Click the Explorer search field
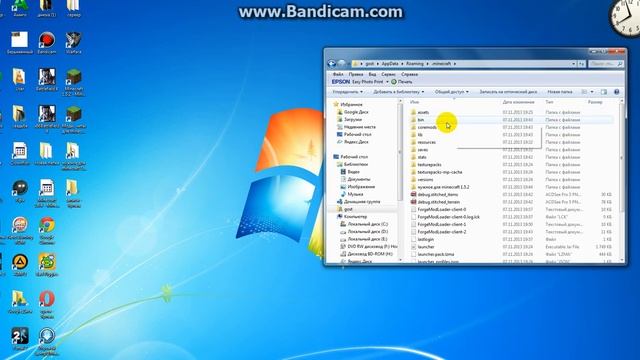Viewport: 640px width, 360px height. [606, 64]
